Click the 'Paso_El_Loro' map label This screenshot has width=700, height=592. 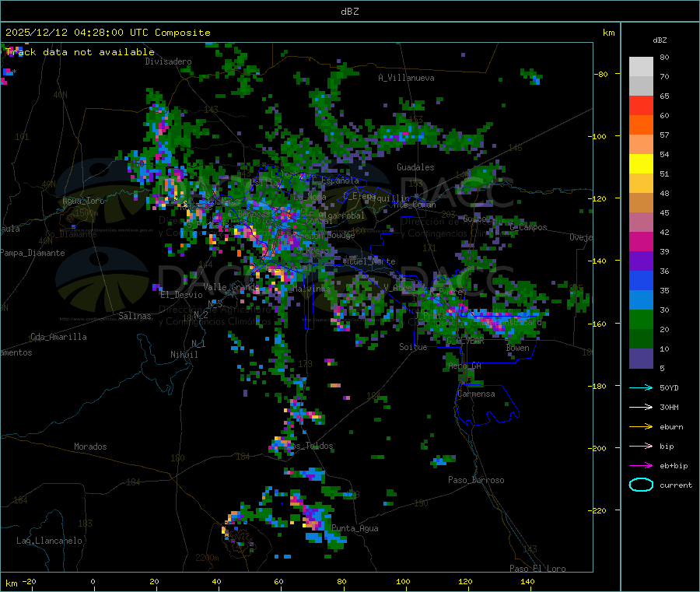point(537,569)
